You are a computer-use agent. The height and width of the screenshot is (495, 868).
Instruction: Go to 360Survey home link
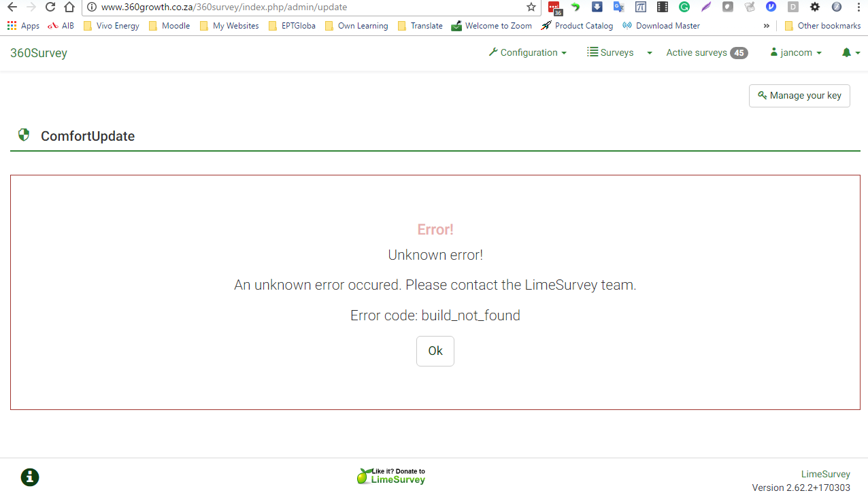click(x=39, y=53)
